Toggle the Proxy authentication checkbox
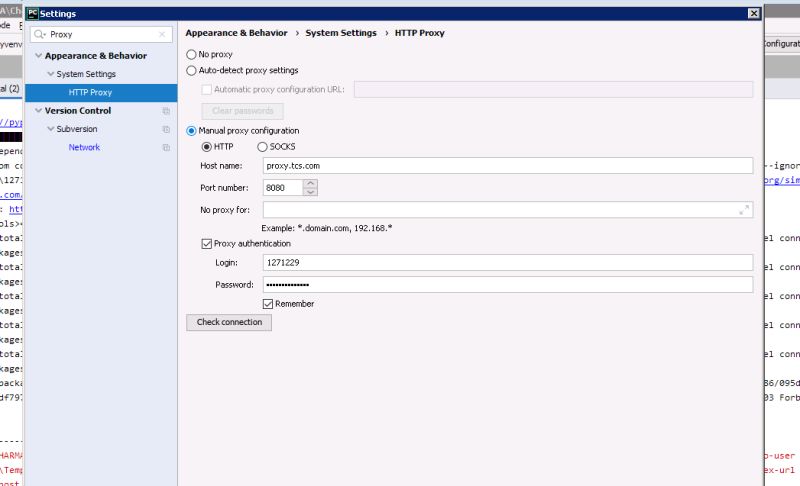This screenshot has height=486, width=800. (207, 244)
